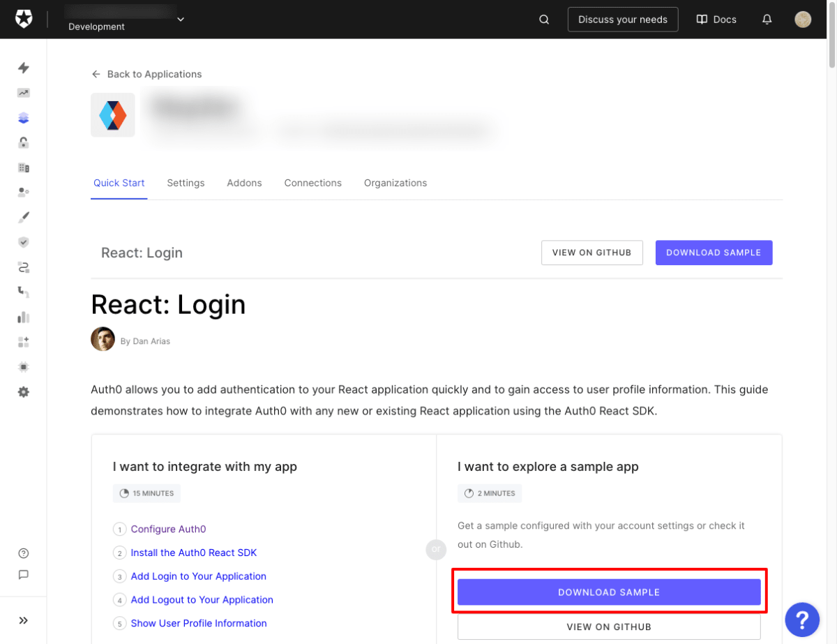The image size is (837, 644).
Task: Select the Applications layers icon in sidebar
Action: click(x=24, y=118)
